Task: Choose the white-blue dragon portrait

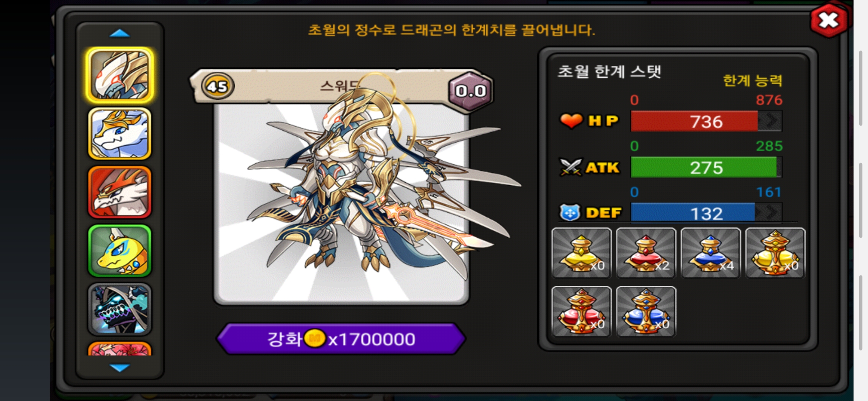Action: [x=119, y=134]
